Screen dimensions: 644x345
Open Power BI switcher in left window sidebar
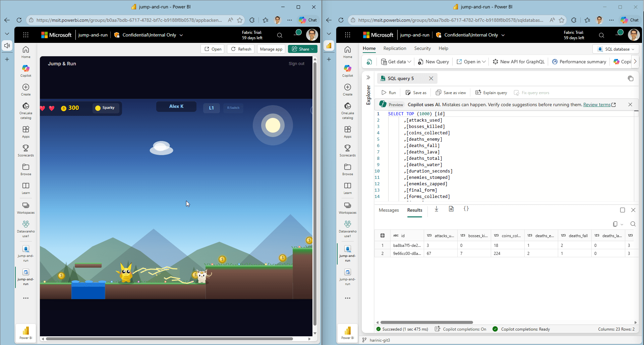pyautogui.click(x=26, y=333)
